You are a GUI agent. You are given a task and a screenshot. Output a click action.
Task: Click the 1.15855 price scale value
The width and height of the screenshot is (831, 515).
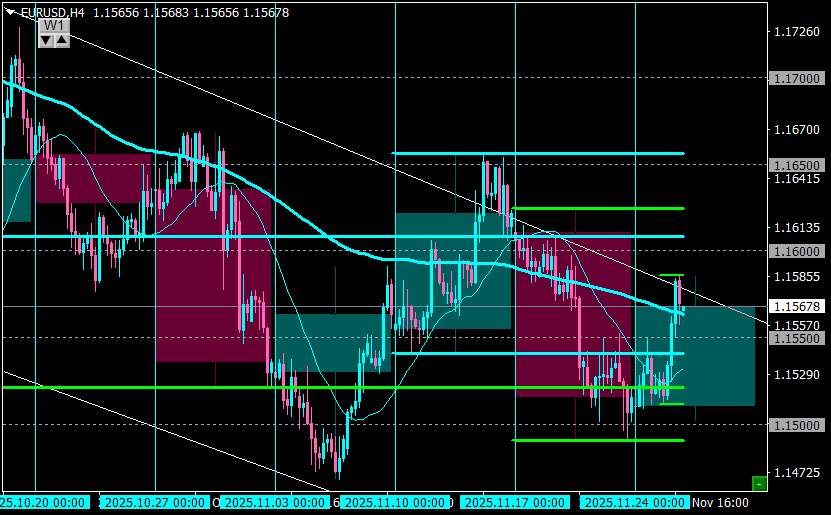[x=797, y=277]
